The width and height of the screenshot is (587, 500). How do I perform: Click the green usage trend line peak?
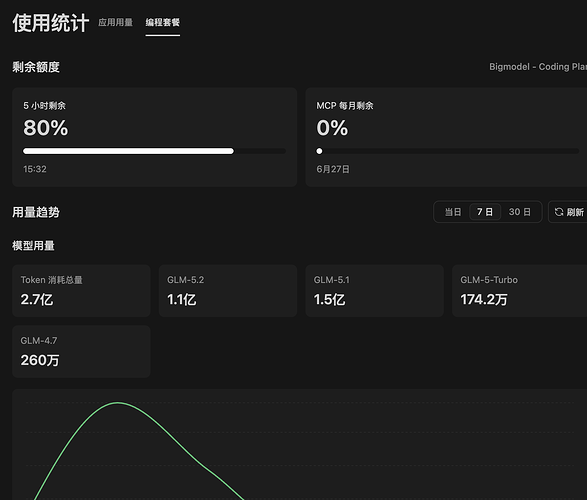click(x=118, y=403)
